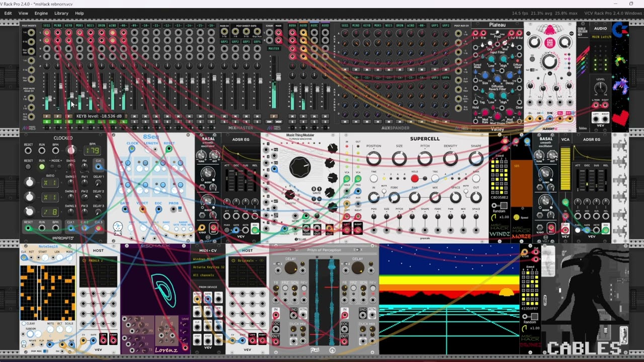Open the Edit menu
The height and width of the screenshot is (362, 644).
pyautogui.click(x=8, y=13)
